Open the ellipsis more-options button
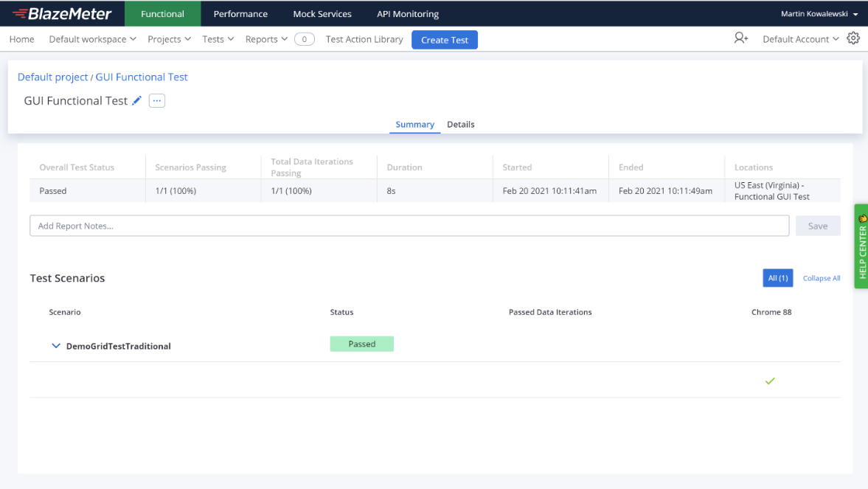 (156, 101)
